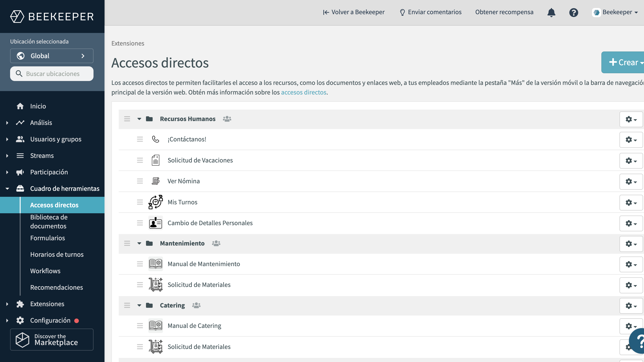Collapse the Catering folder

pyautogui.click(x=139, y=305)
